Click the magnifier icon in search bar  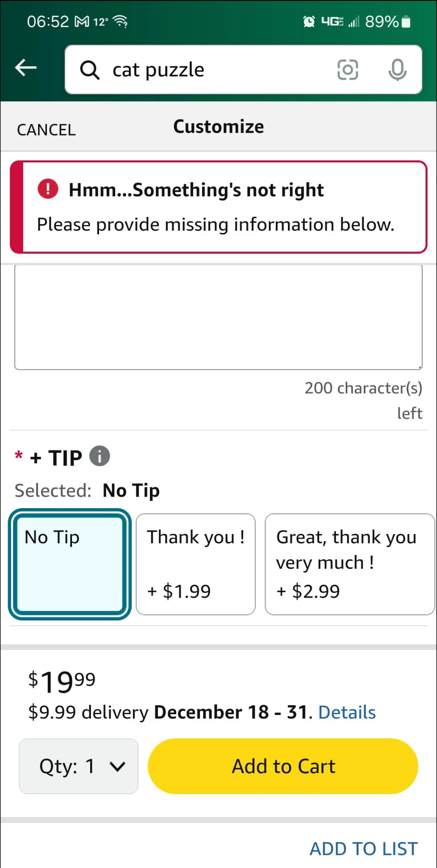[90, 69]
